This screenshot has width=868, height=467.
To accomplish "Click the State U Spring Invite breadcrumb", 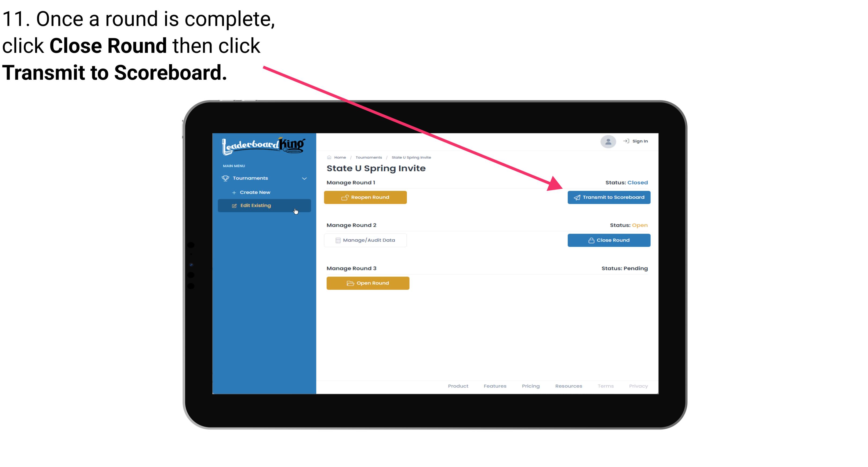I will [x=411, y=157].
